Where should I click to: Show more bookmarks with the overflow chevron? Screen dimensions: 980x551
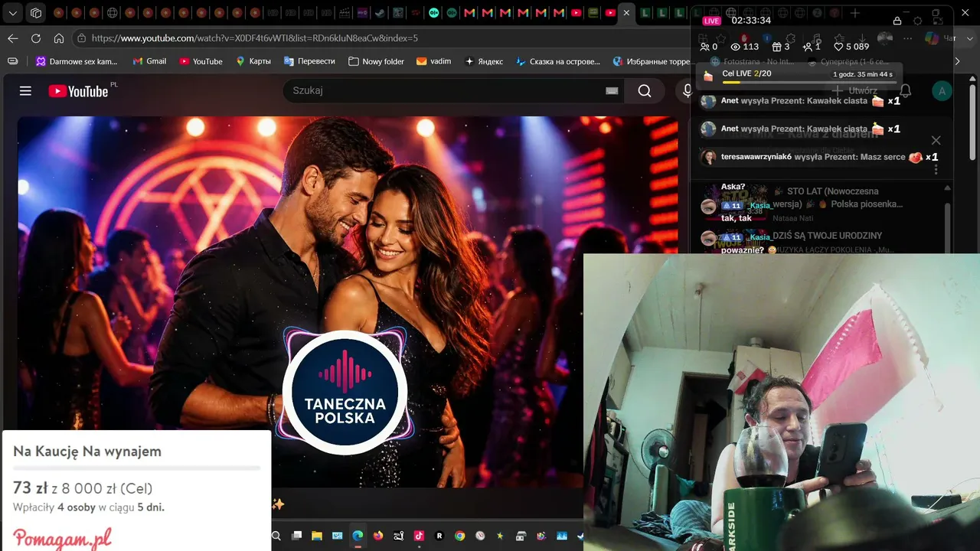click(x=957, y=61)
